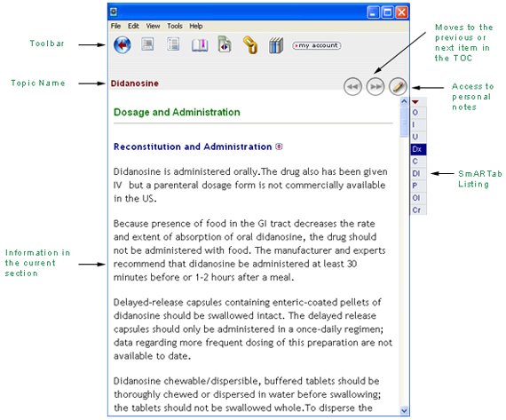This screenshot has height=420, width=506.
Task: Expand the red SmARTab dropdown arrow
Action: 415,102
